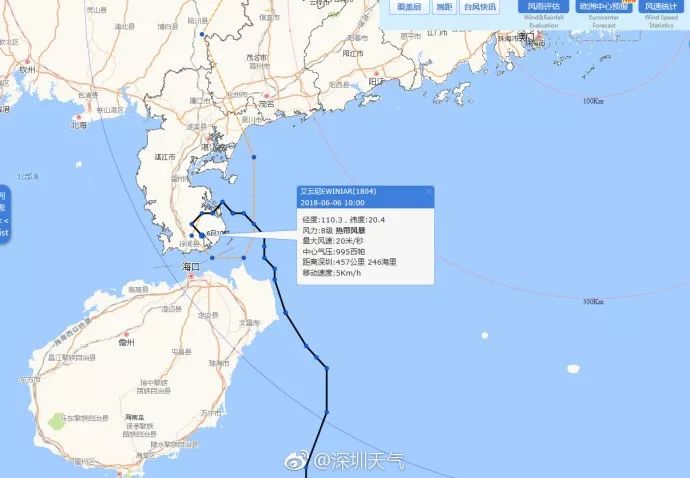Click the Haikou city marker icon
This screenshot has width=690, height=478.
(191, 276)
